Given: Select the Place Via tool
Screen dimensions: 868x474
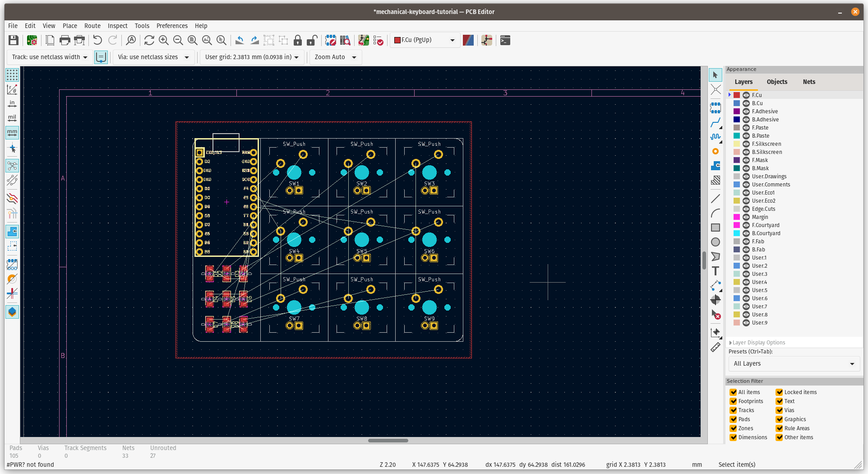Looking at the screenshot, I should [x=716, y=151].
